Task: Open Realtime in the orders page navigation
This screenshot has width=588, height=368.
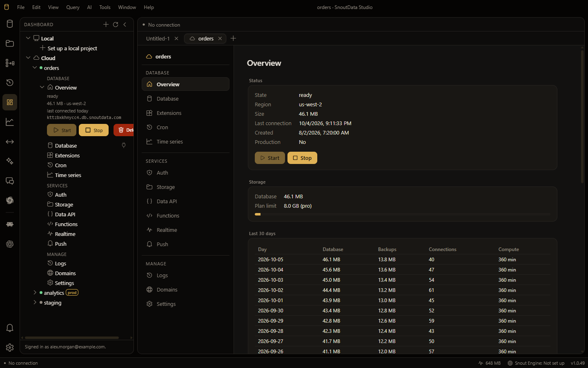Action: point(185,230)
